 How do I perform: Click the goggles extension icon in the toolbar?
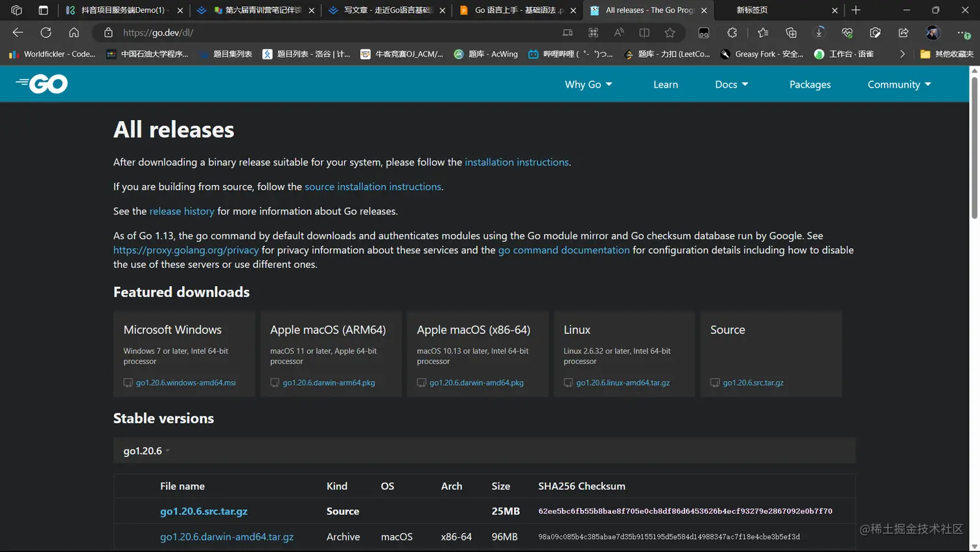pos(703,32)
